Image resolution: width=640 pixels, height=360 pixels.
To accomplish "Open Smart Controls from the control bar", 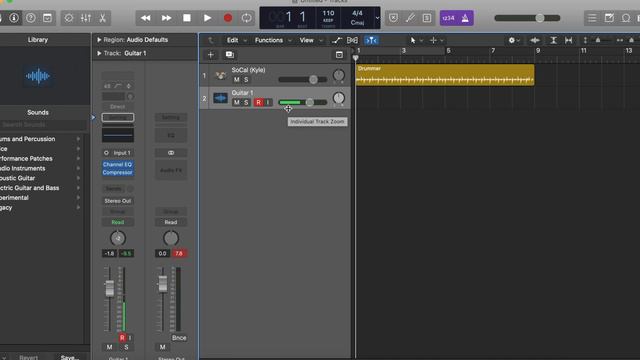I will 69,18.
